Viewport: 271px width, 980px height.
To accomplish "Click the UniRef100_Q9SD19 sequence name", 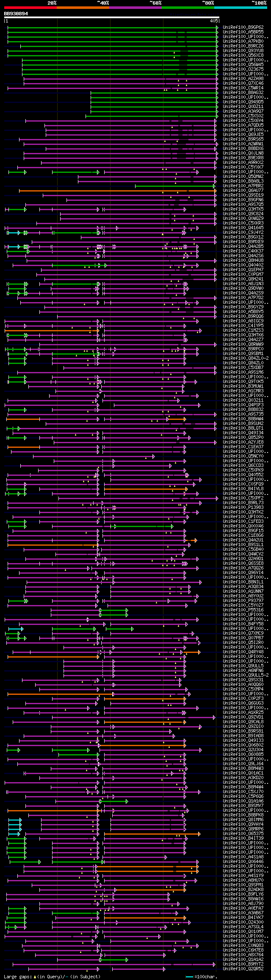I will click(x=243, y=195).
